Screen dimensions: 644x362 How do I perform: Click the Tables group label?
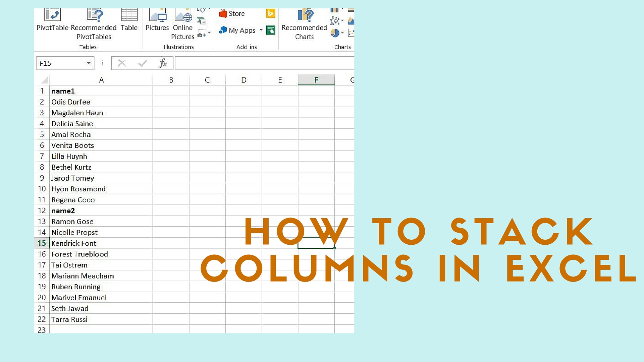(87, 47)
